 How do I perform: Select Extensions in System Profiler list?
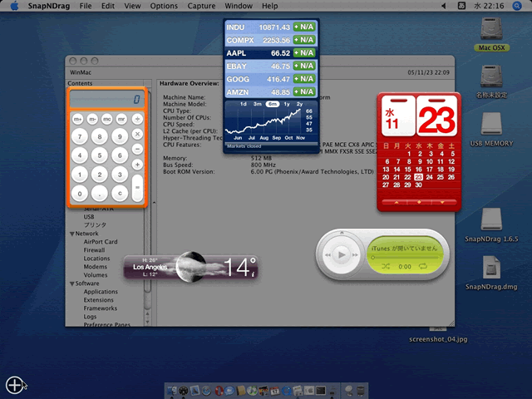98,300
